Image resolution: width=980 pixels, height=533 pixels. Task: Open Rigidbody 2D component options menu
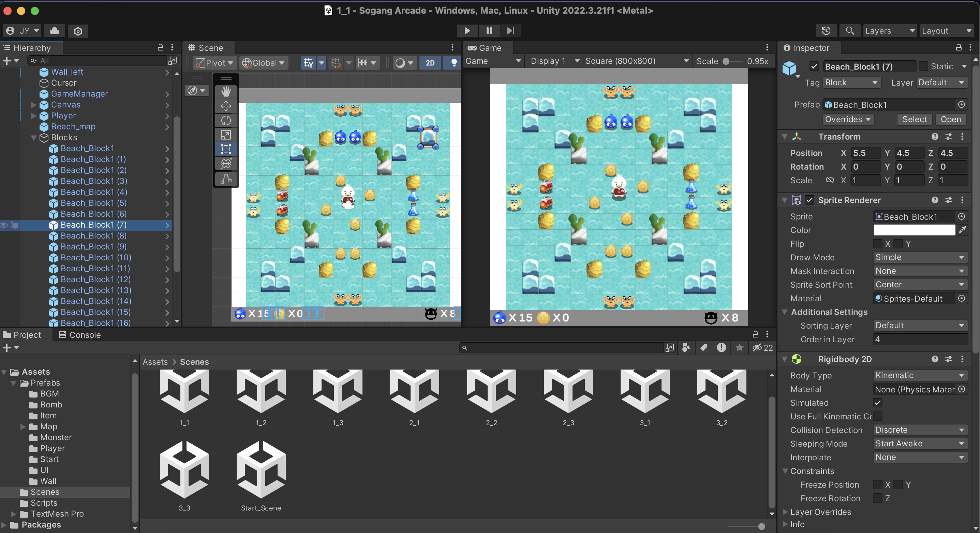(x=962, y=359)
